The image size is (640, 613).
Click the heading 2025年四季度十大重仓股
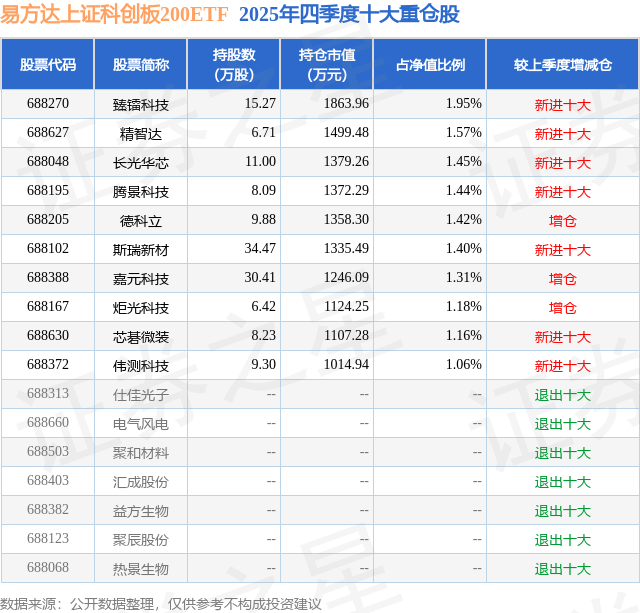point(349,14)
